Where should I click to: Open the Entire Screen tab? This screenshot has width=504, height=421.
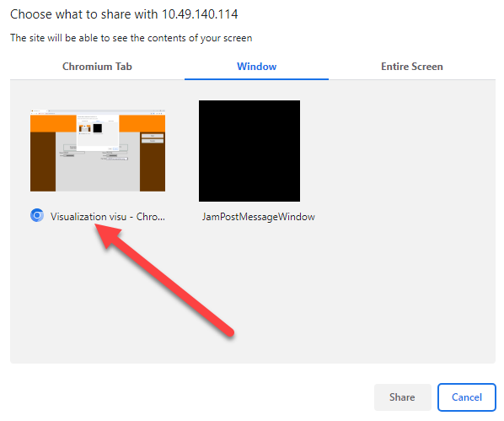(x=412, y=67)
